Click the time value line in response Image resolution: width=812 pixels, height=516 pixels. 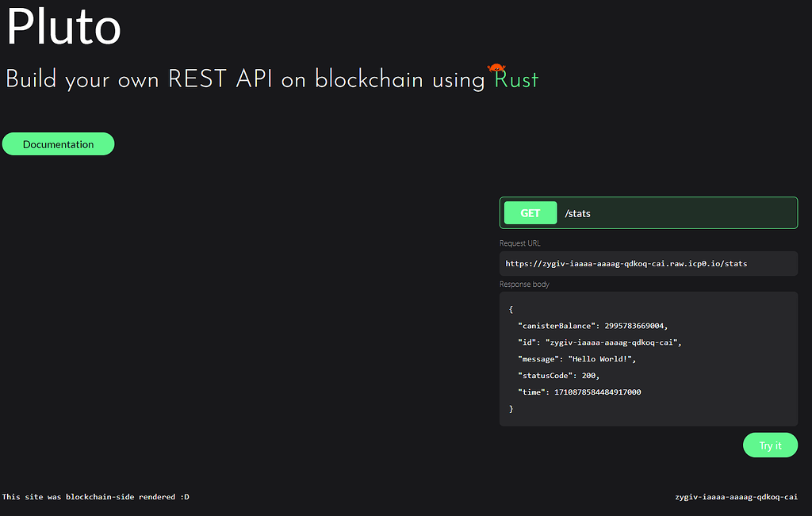click(x=579, y=392)
